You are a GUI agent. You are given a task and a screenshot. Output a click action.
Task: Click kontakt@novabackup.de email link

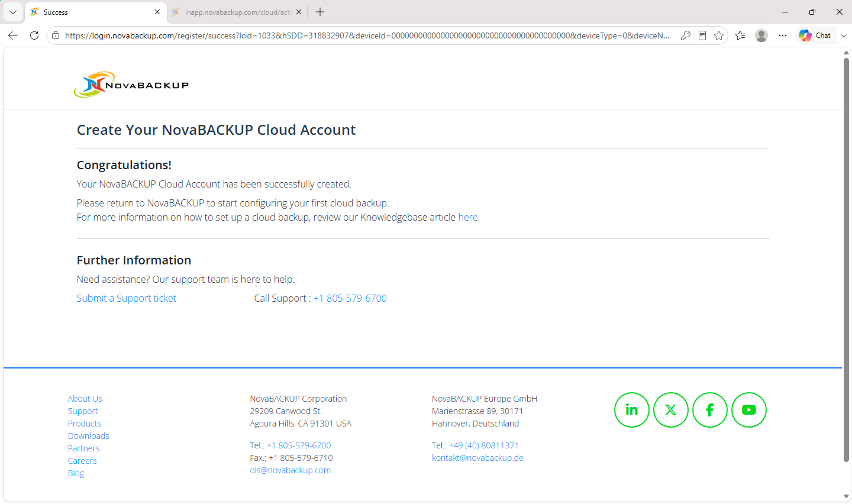tap(477, 458)
